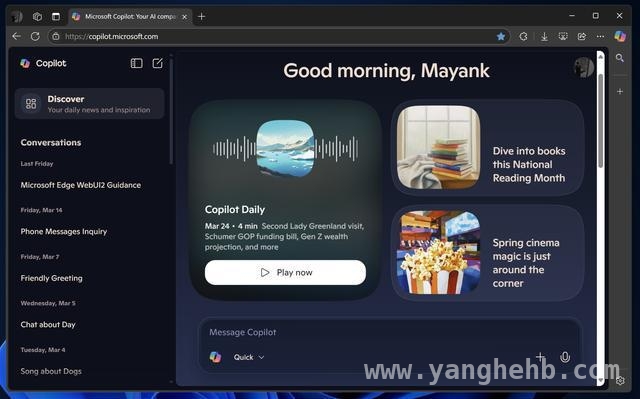Screen dimensions: 640x399
Task: Open Phone Messages Inquiry conversation
Action: coord(64,232)
